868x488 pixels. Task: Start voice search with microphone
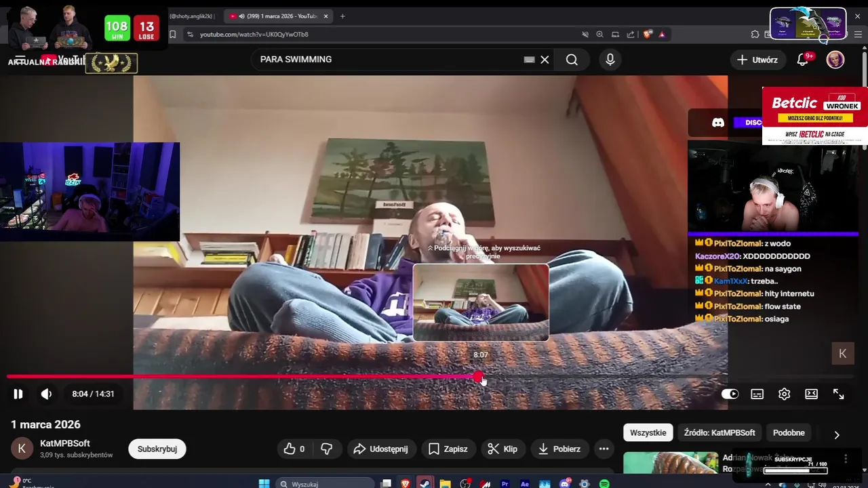coord(610,60)
